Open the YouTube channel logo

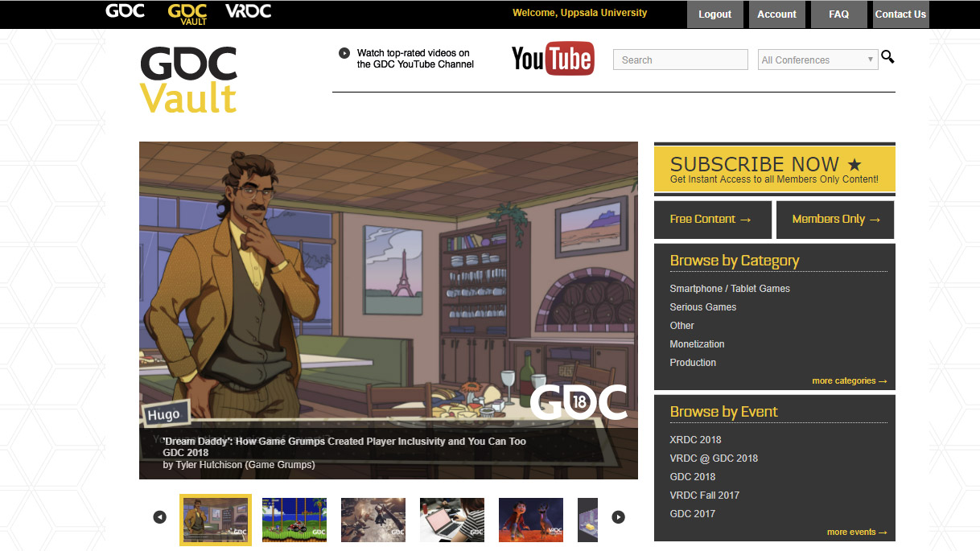pos(553,60)
